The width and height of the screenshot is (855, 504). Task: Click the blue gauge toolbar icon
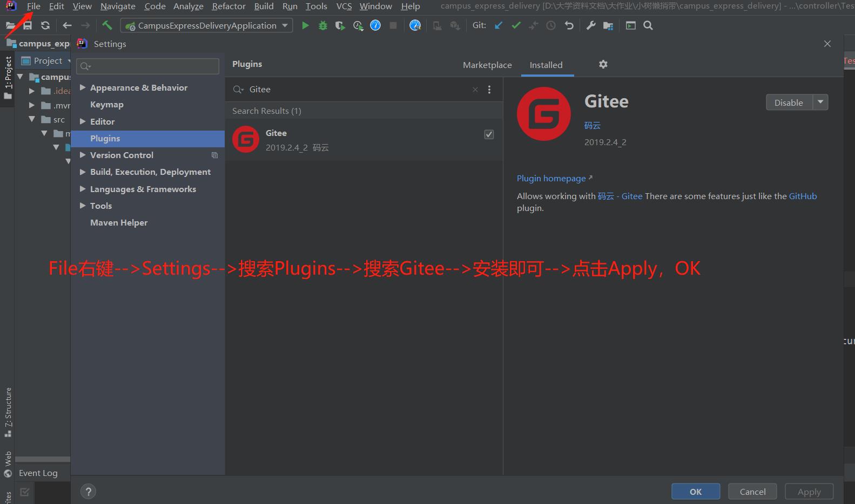click(415, 25)
